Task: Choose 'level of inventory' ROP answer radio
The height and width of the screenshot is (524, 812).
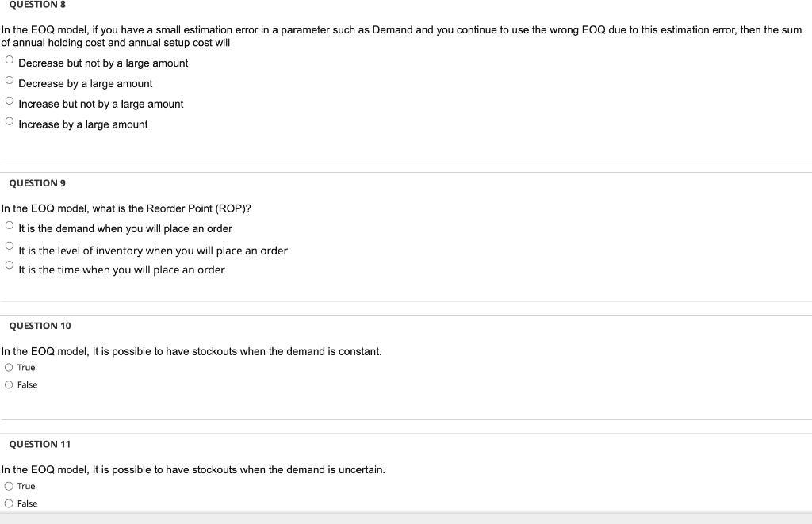Action: [10, 246]
